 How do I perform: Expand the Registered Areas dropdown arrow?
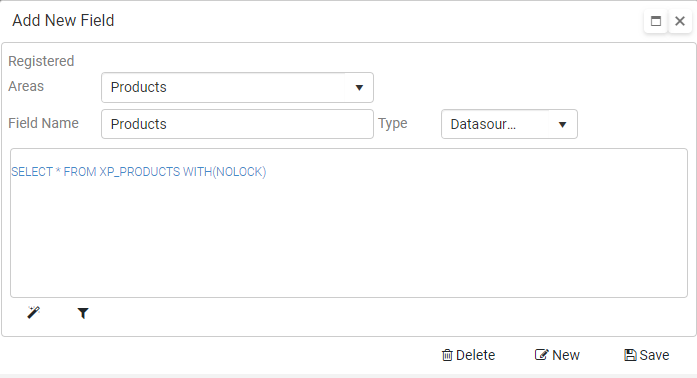tap(359, 88)
